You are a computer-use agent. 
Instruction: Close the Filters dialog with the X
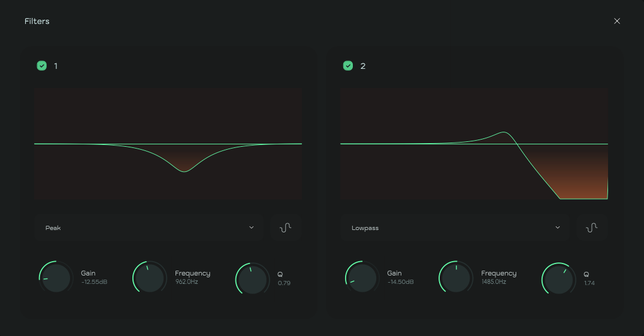click(617, 21)
